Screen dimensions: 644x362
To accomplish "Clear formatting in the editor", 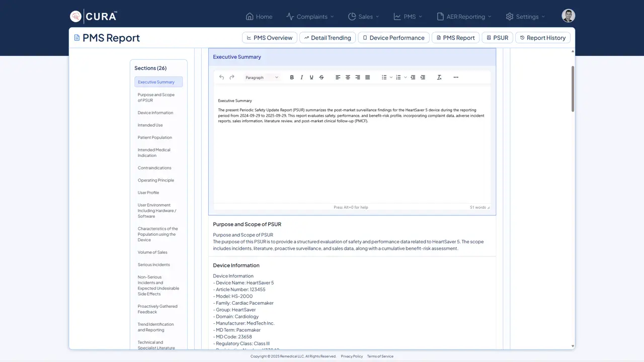I will click(x=439, y=77).
